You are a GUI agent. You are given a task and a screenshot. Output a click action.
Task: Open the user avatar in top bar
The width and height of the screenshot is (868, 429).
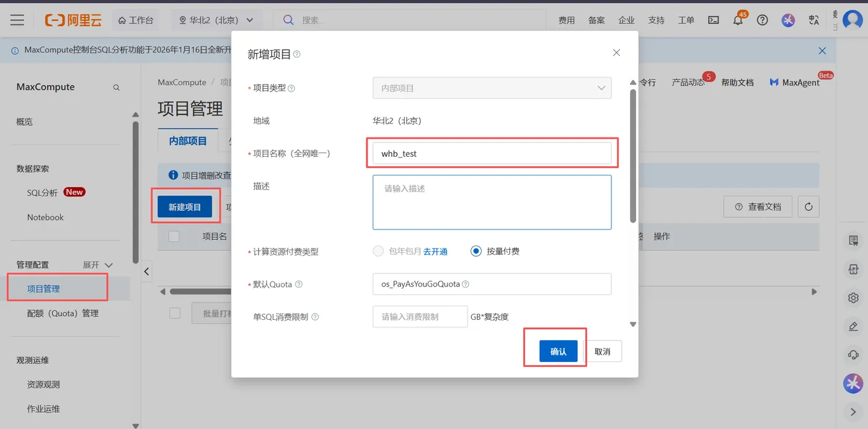tap(852, 20)
